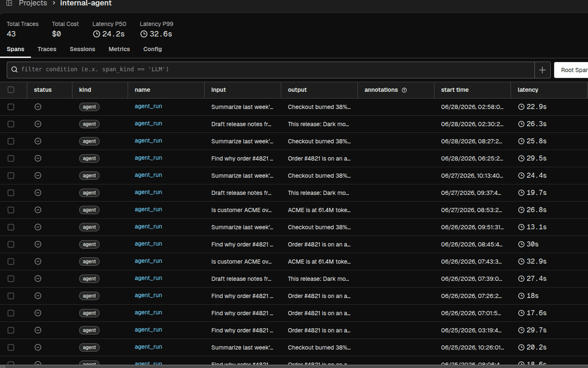Image resolution: width=588 pixels, height=368 pixels.
Task: Click the internal-agent project title
Action: (86, 3)
